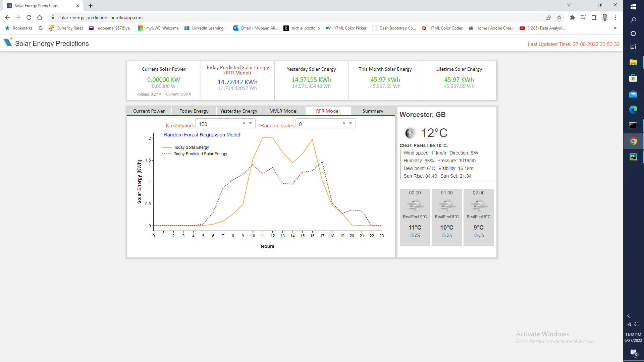The image size is (644, 362).
Task: Click the 01:00 hourly forecast card
Action: (x=446, y=217)
